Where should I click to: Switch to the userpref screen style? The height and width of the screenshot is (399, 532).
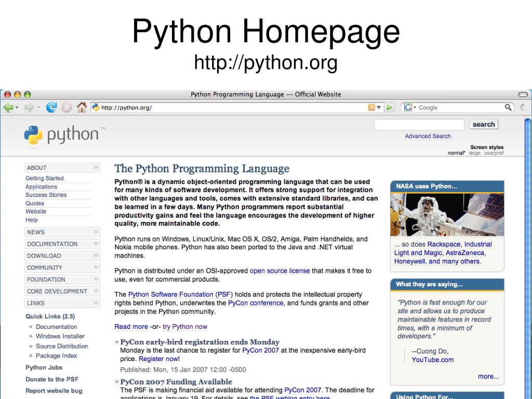click(494, 153)
